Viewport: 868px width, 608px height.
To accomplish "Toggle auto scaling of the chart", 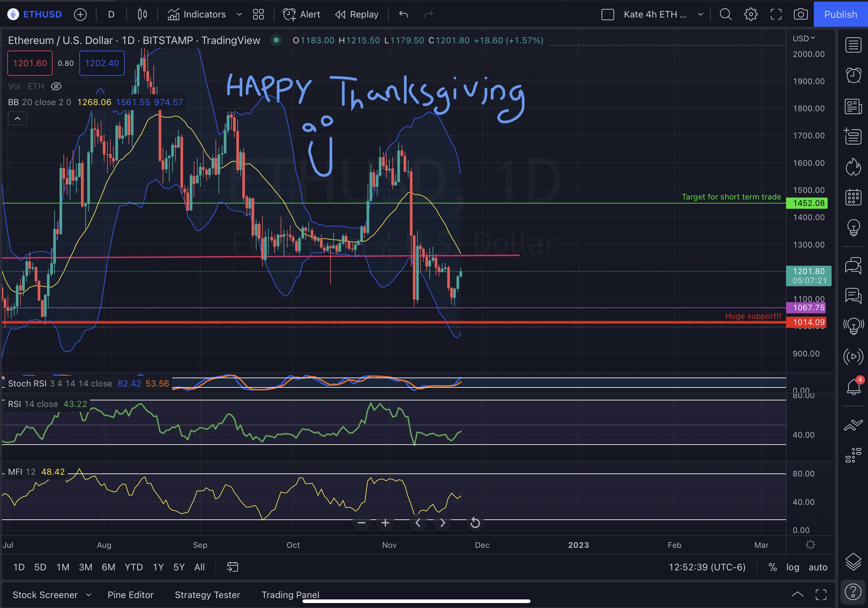I will coord(818,567).
